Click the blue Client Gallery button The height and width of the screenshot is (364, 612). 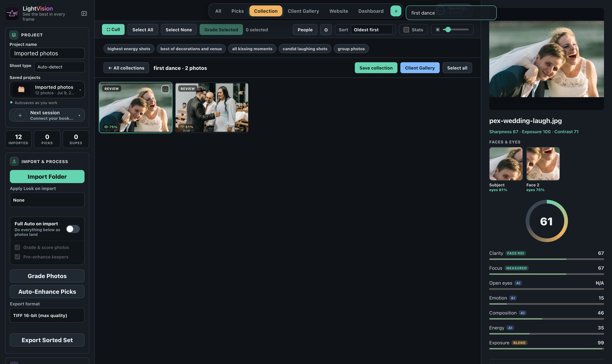tap(420, 68)
